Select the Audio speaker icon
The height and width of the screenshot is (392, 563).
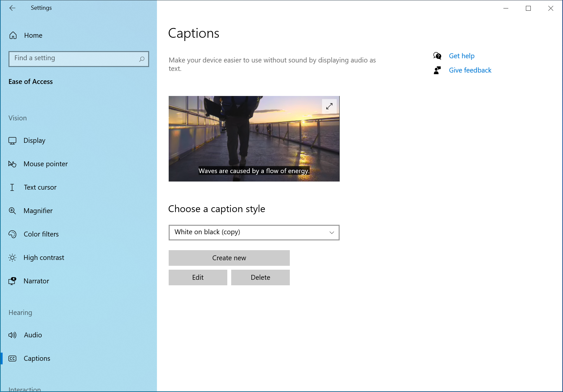[12, 335]
